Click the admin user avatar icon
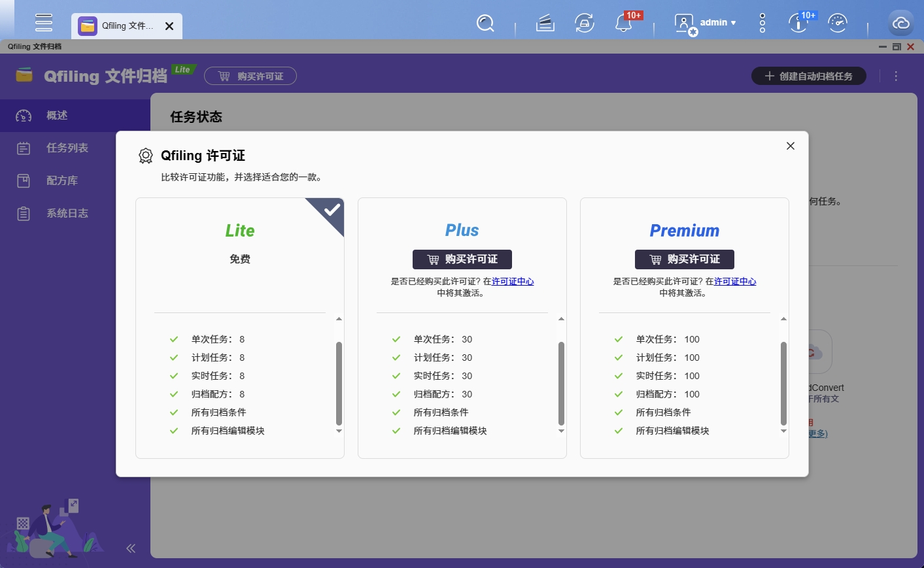 [x=685, y=24]
